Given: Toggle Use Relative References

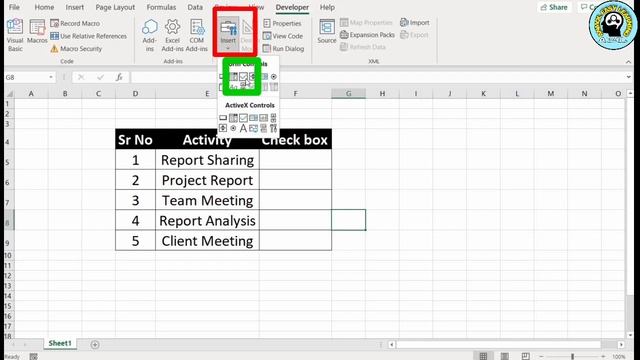Looking at the screenshot, I should (89, 36).
